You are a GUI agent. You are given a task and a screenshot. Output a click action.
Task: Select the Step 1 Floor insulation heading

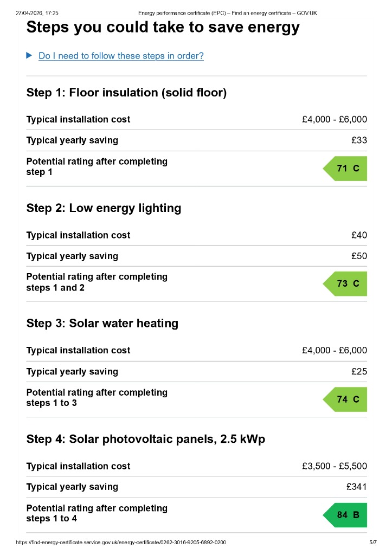126,93
